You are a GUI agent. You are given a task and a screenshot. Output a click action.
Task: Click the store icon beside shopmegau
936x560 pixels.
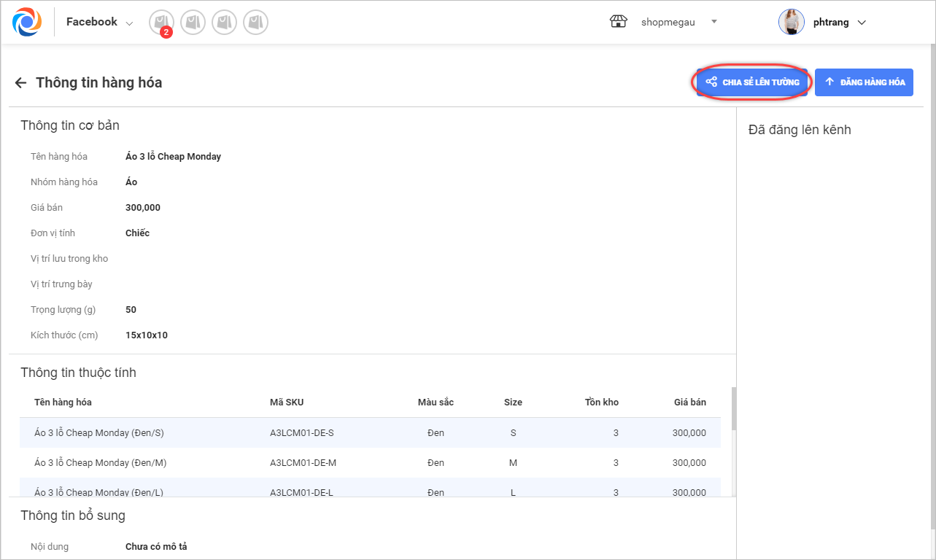coord(618,22)
